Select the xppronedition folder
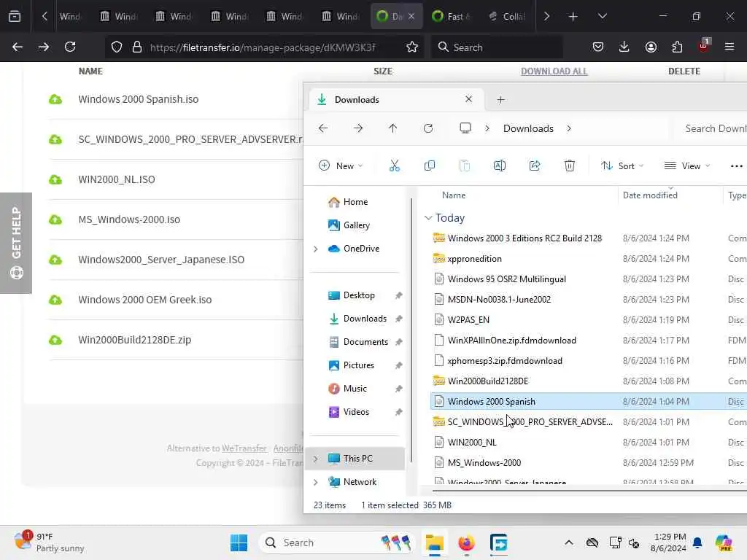 [474, 259]
